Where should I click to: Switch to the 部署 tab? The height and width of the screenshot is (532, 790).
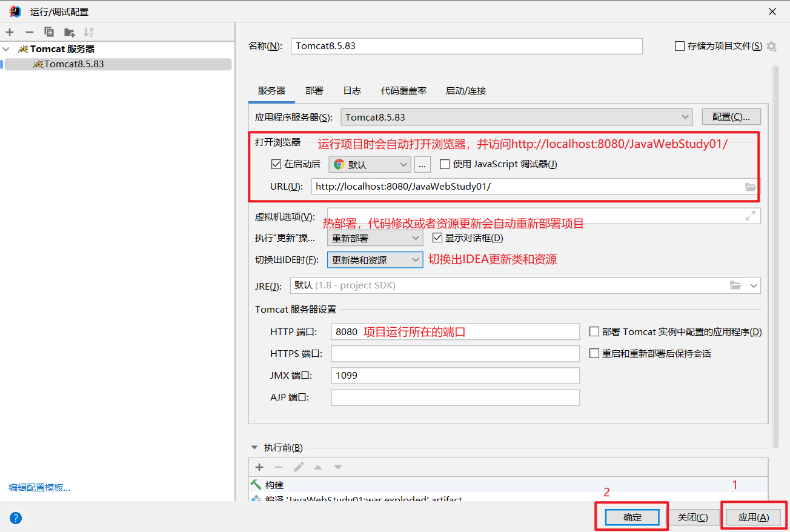click(x=314, y=91)
